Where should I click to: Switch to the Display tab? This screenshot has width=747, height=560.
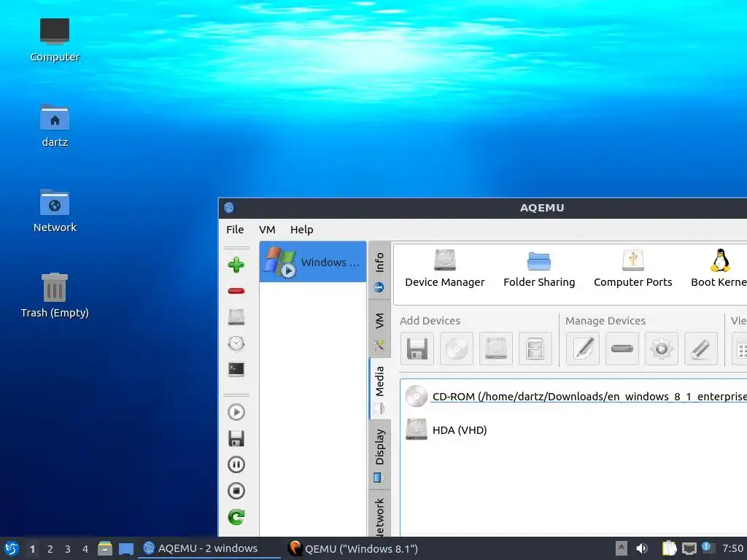click(x=379, y=455)
